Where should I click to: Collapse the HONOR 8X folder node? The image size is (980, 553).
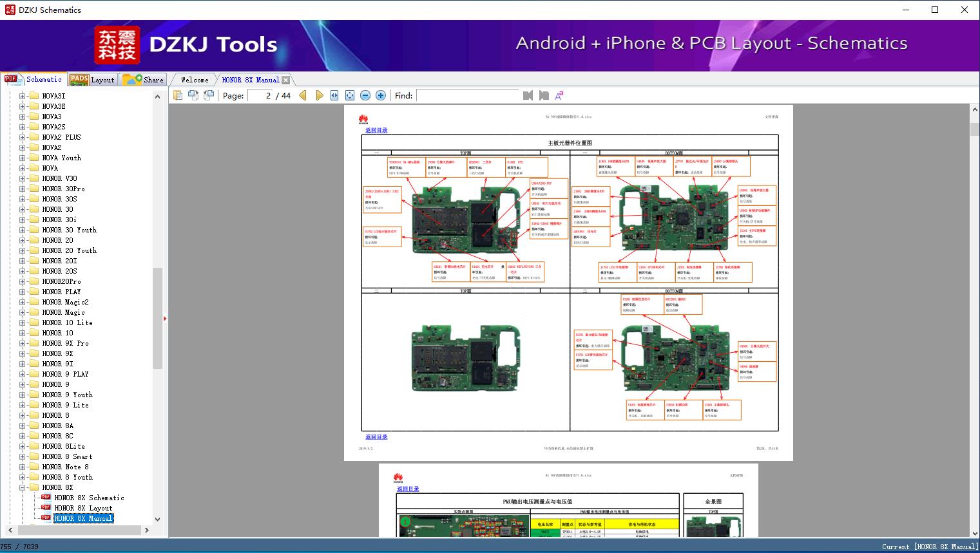pos(23,487)
